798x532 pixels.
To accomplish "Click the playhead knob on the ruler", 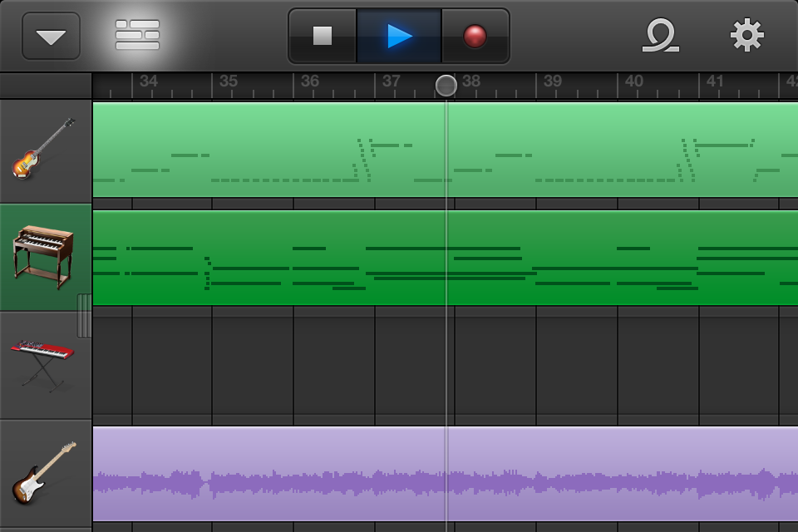I will [446, 86].
